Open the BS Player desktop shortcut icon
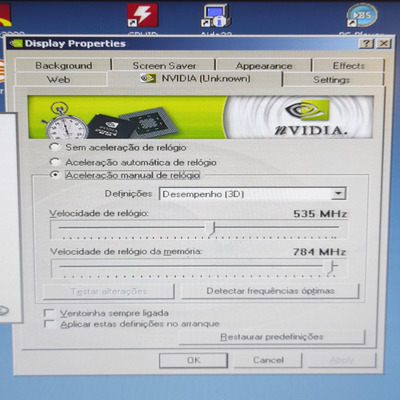The height and width of the screenshot is (400, 400). coord(362,16)
